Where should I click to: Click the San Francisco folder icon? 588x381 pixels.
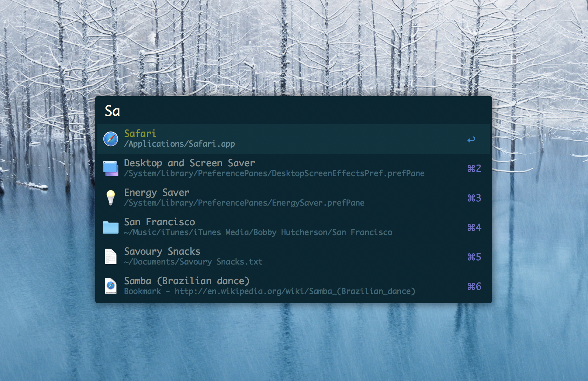click(x=111, y=227)
